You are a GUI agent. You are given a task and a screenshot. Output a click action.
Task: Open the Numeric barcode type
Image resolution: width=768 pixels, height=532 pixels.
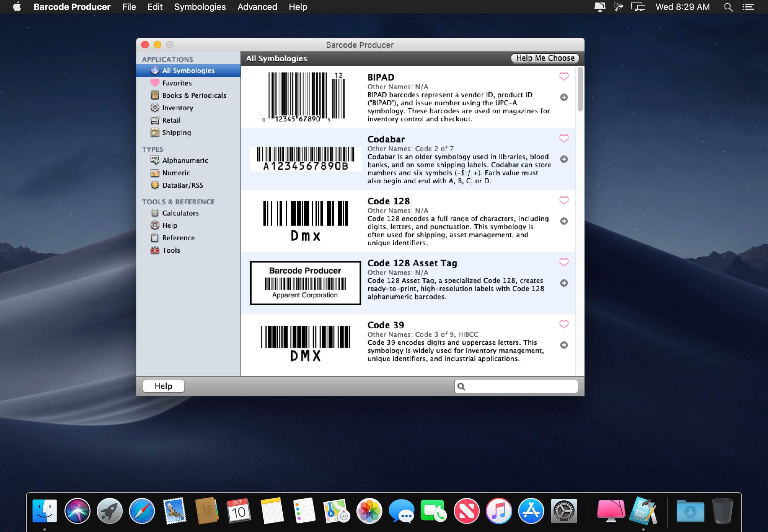tap(175, 173)
